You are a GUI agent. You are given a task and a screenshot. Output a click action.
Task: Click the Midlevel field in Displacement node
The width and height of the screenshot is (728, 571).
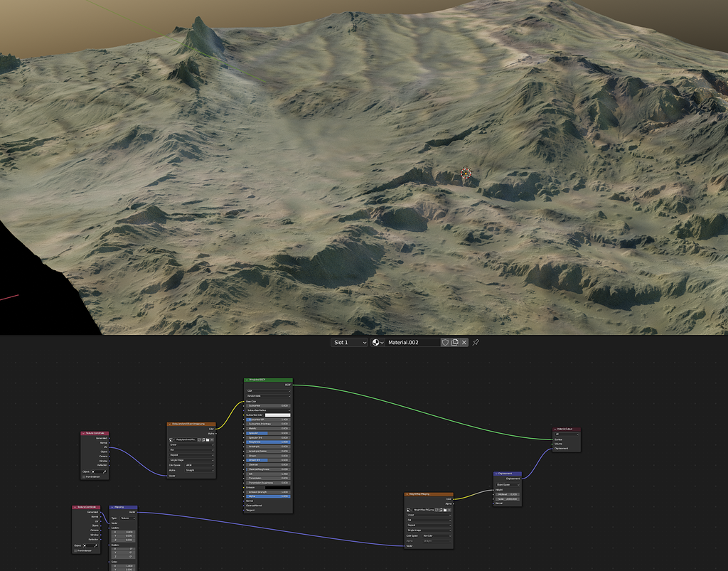508,494
